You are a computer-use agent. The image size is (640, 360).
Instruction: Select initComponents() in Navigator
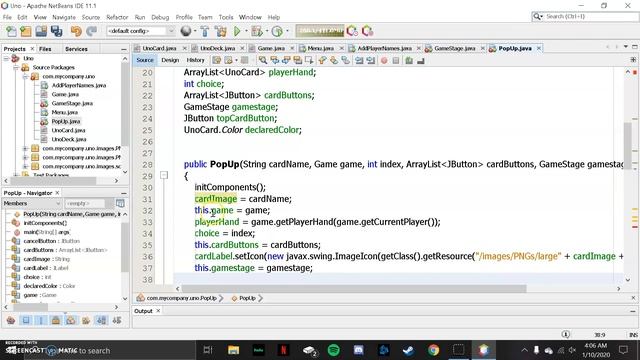click(45, 223)
